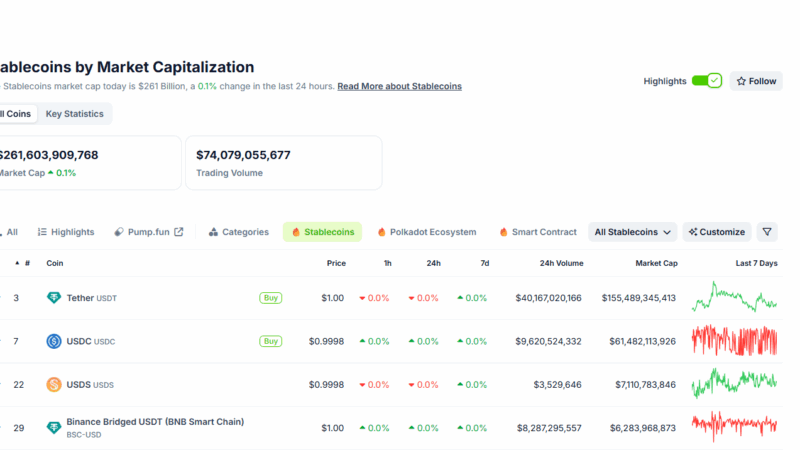Click USDS's green 7-day sparkline chart
The width and height of the screenshot is (800, 450).
(x=734, y=383)
